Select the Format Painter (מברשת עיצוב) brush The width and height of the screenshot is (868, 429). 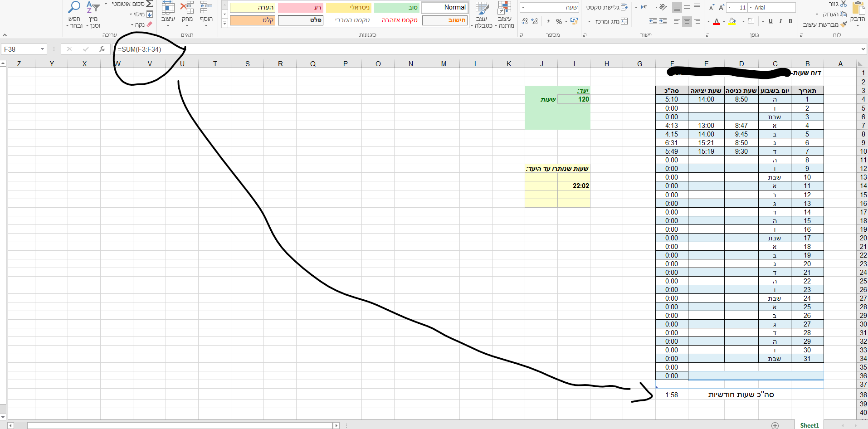coord(844,24)
